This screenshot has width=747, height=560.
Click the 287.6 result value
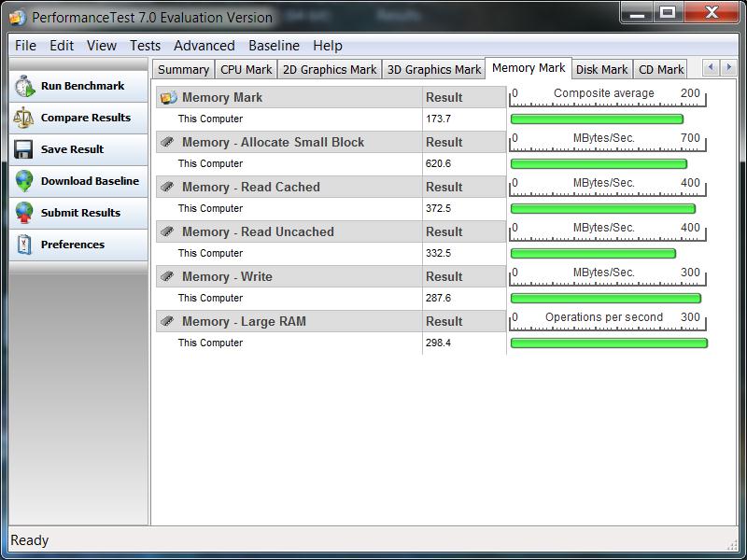coord(438,298)
